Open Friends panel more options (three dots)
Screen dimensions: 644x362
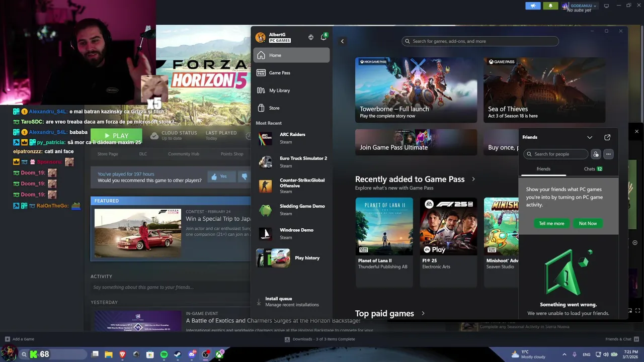point(608,154)
